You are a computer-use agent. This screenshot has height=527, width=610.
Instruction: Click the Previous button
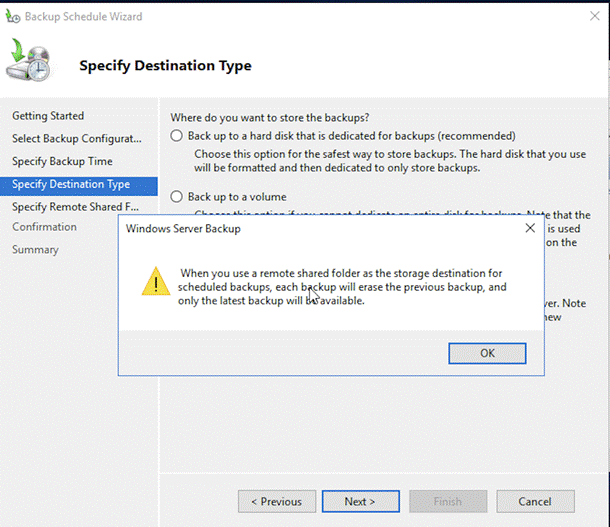coord(277,501)
